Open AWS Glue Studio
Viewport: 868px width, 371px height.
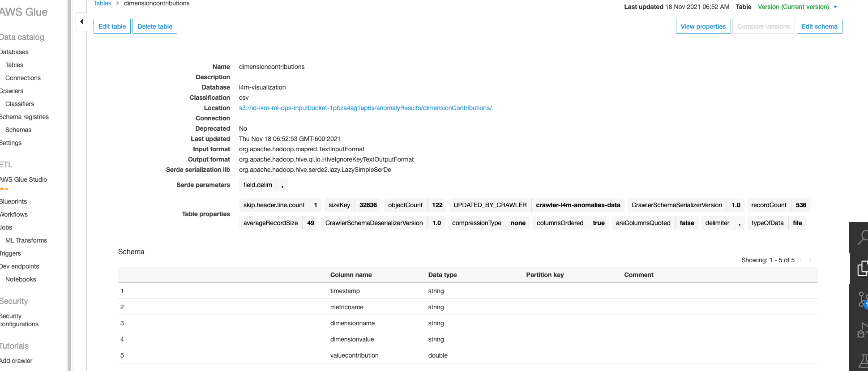[23, 179]
